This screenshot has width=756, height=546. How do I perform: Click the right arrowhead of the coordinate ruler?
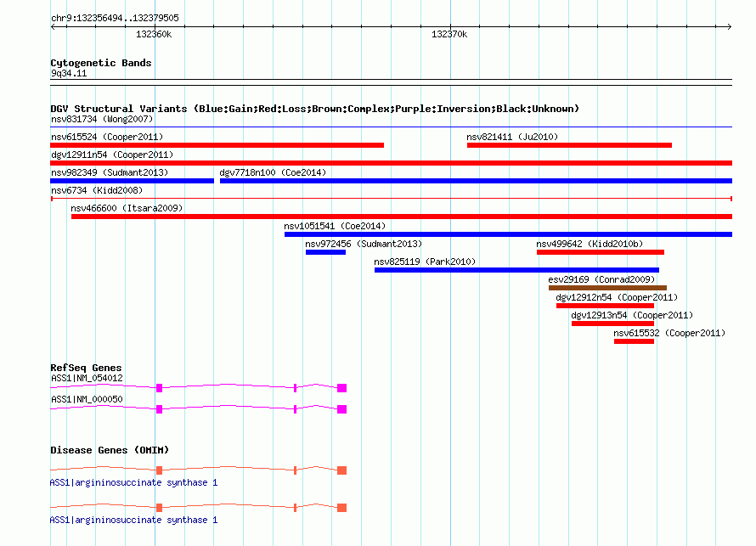(x=729, y=26)
